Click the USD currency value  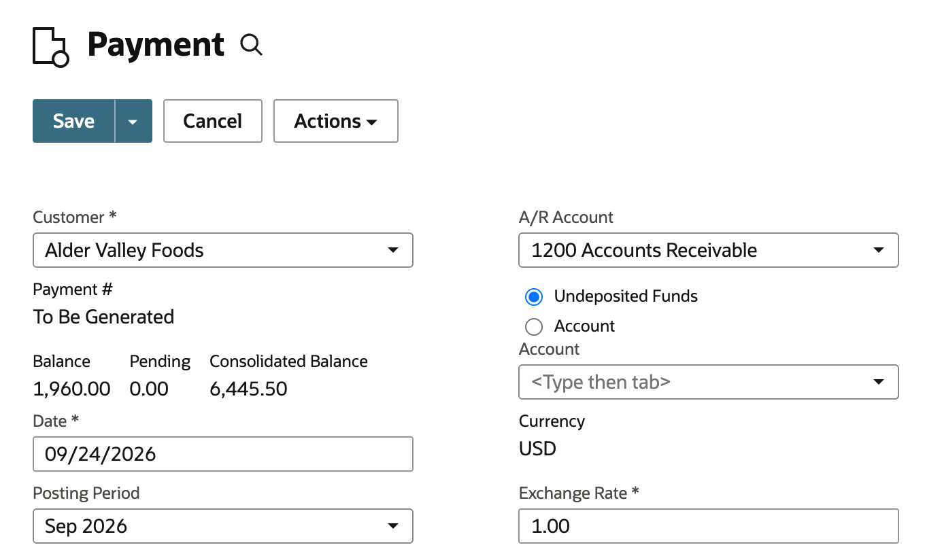(x=537, y=449)
